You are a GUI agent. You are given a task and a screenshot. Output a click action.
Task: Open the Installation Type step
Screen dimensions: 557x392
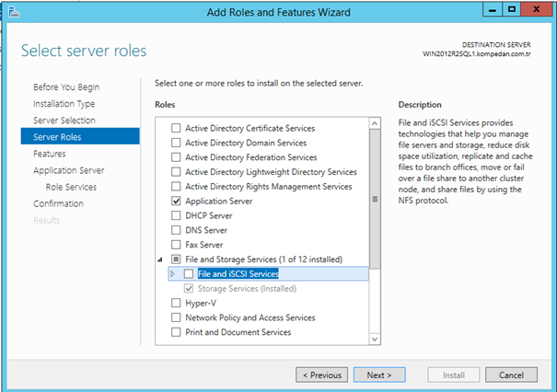tap(64, 104)
